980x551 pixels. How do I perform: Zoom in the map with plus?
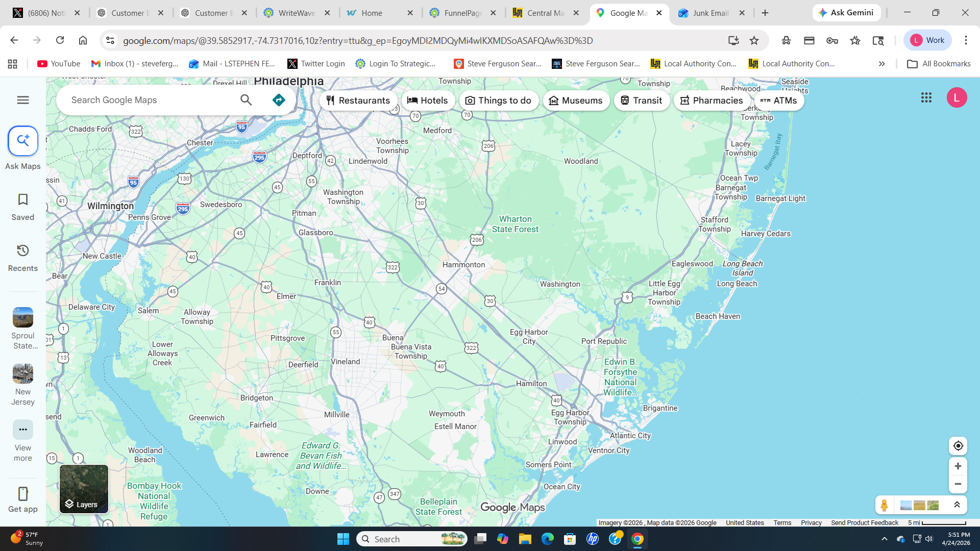point(958,466)
